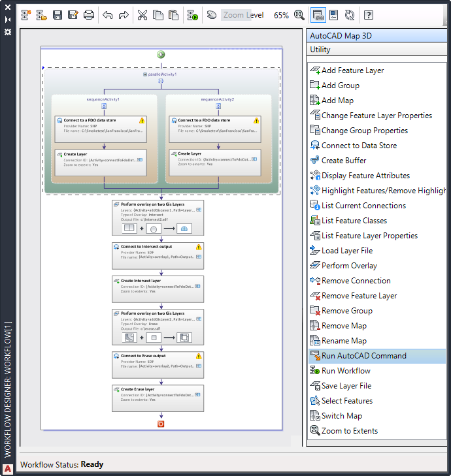Redo the last undone action
The image size is (451, 476).
pyautogui.click(x=124, y=15)
